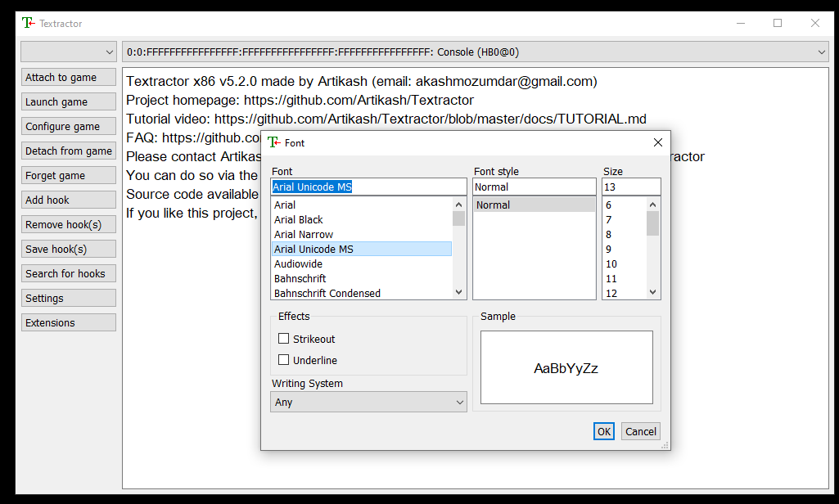Enable the Underline effect

282,360
